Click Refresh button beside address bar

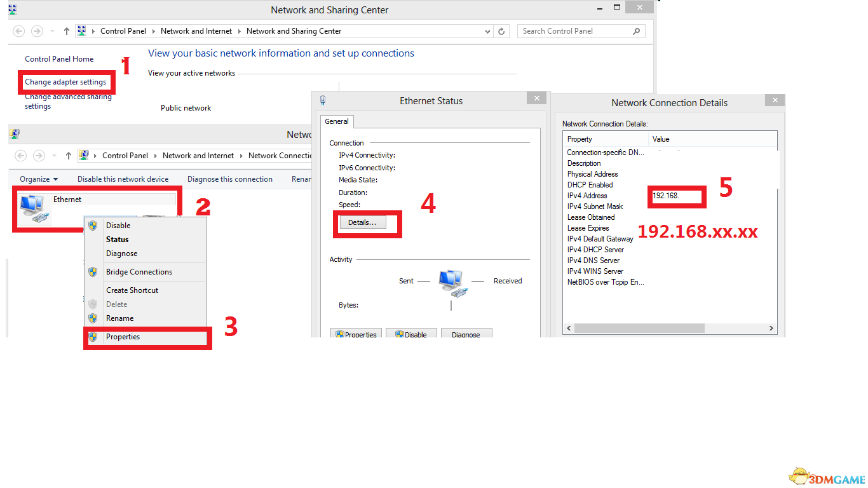[x=502, y=31]
